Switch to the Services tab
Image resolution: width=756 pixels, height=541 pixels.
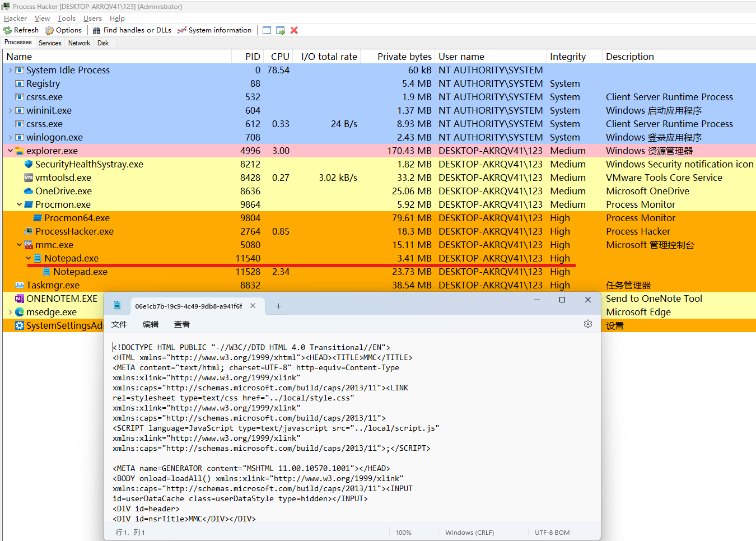50,43
